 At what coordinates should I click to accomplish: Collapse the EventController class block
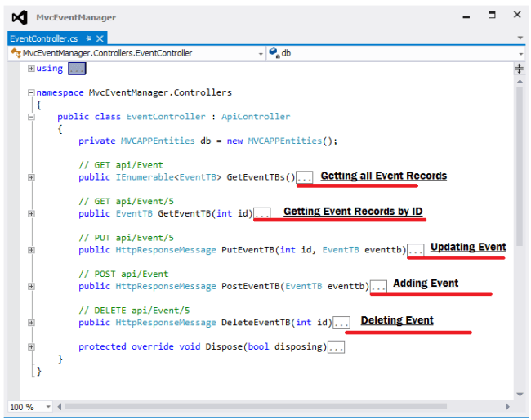point(31,117)
